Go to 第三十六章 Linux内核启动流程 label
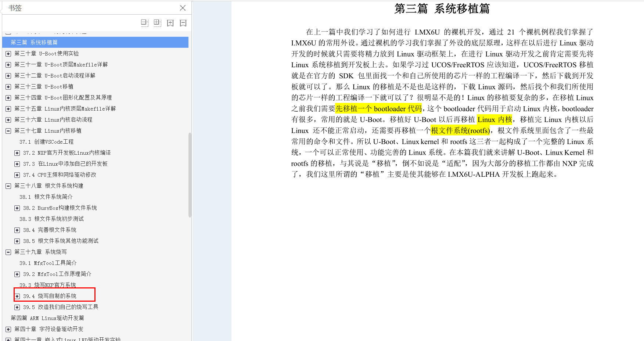The image size is (644, 341). (x=53, y=119)
